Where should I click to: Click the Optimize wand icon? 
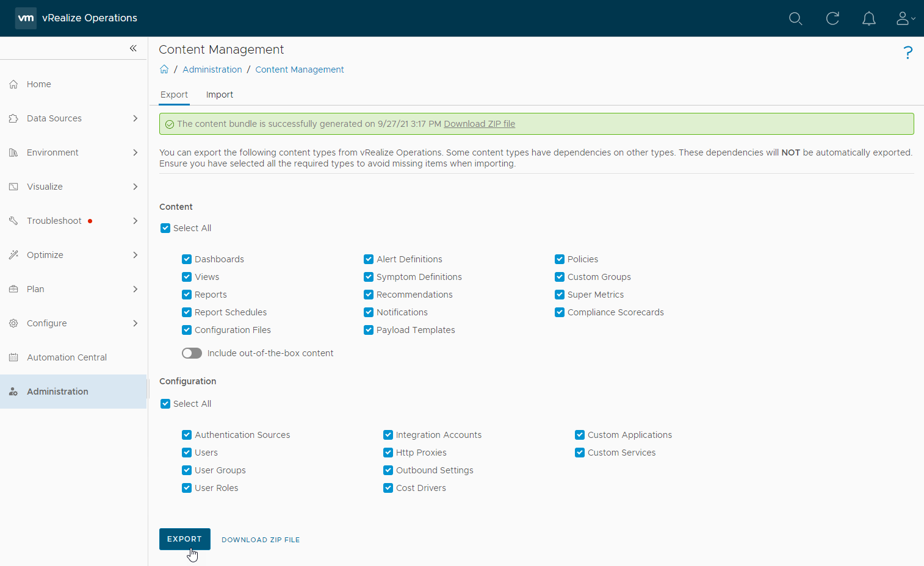[x=13, y=255]
